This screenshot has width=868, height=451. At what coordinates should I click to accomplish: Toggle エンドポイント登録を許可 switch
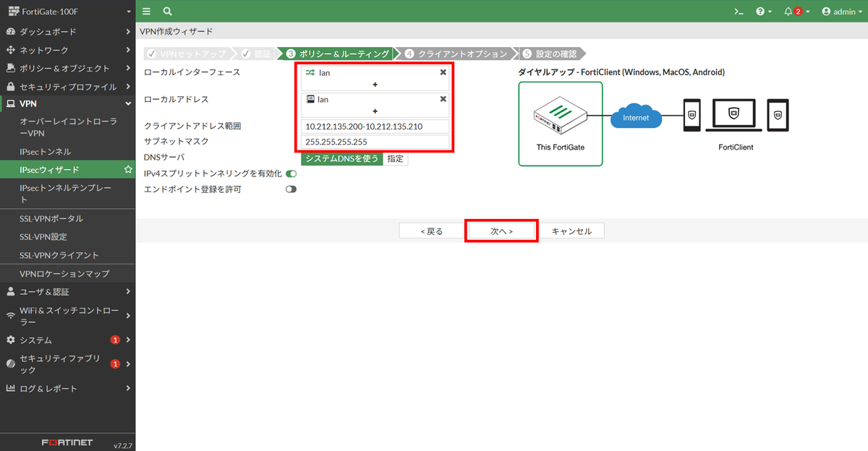tap(292, 189)
